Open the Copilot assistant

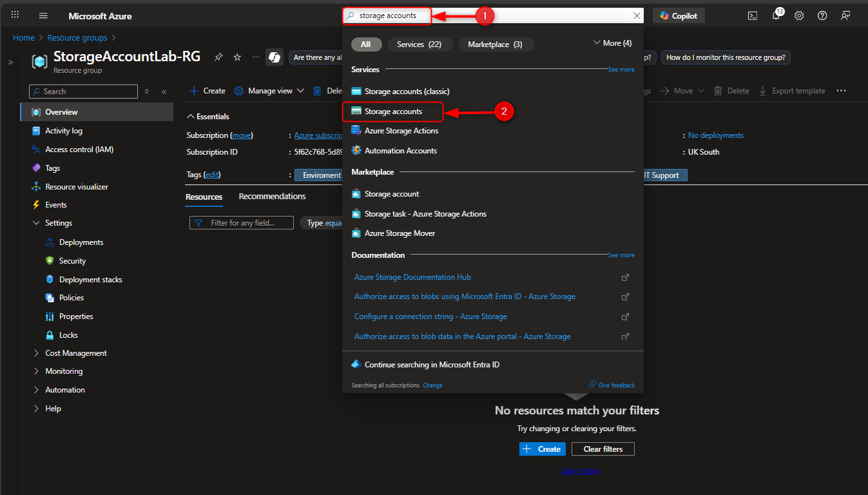[x=678, y=15]
